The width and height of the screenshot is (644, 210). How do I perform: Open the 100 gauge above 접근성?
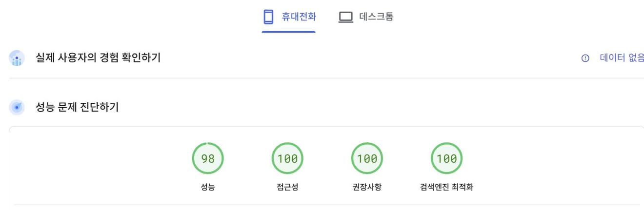click(287, 158)
